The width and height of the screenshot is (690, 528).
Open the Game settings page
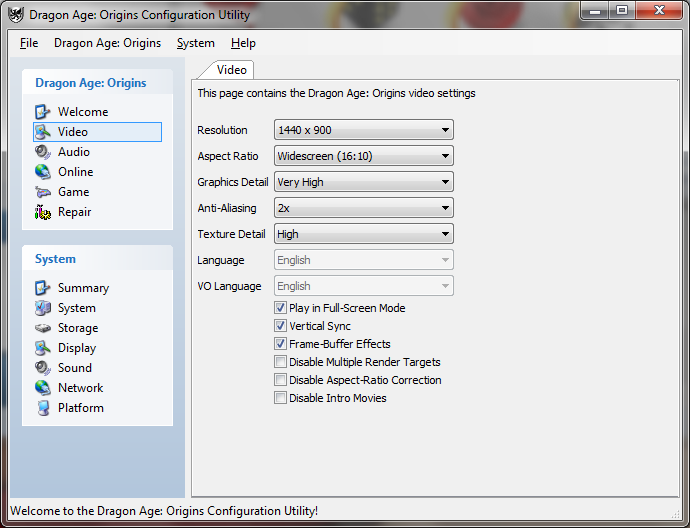coord(73,192)
